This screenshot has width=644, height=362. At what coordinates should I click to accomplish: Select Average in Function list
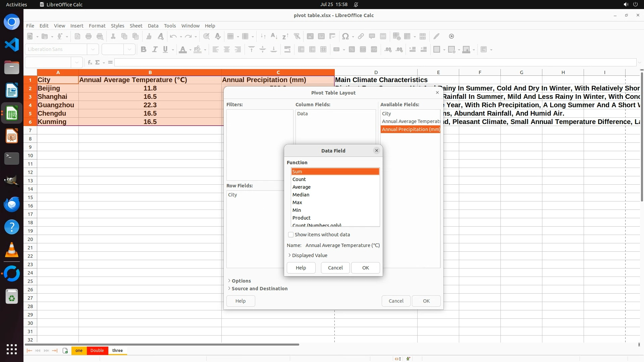coord(302,187)
